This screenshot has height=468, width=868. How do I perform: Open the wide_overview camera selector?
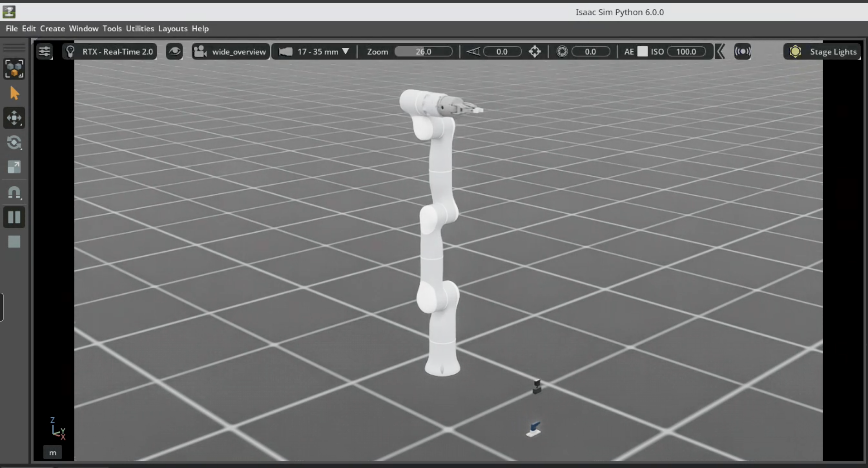(231, 51)
